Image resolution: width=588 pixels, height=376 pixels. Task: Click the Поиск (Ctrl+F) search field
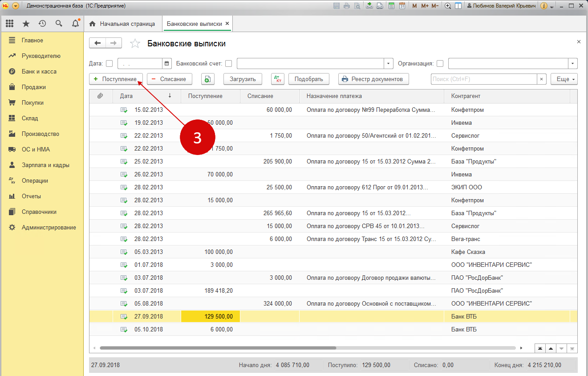484,79
